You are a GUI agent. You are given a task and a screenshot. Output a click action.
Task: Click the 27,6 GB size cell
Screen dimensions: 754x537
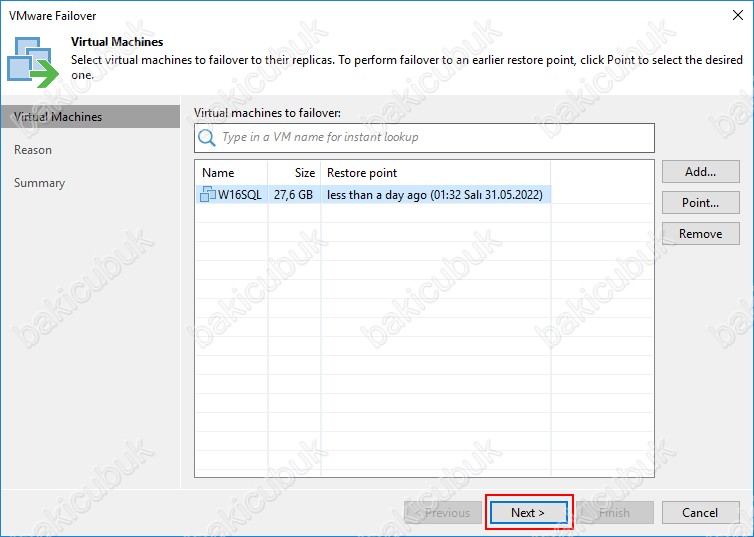pos(294,194)
